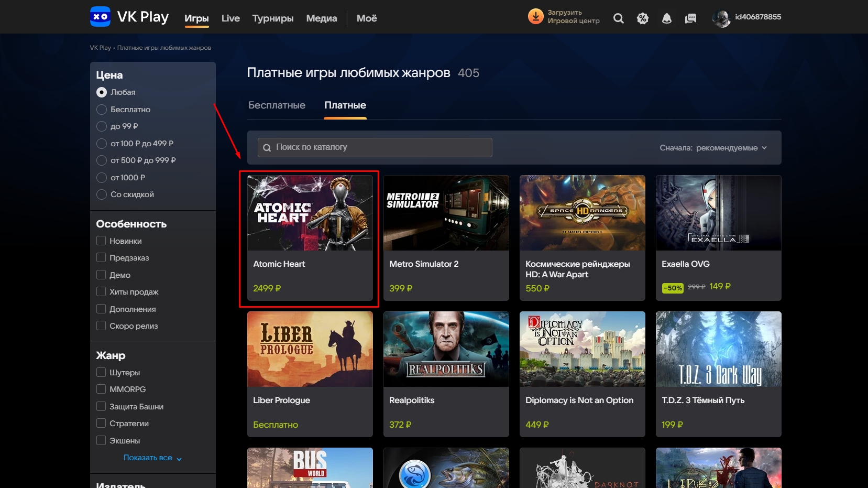Select the Со скидкой price option
Screen dimensions: 868x488
click(x=102, y=194)
